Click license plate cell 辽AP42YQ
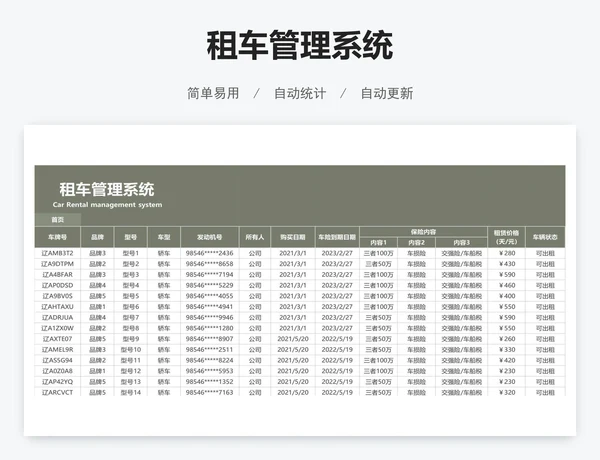The height and width of the screenshot is (460, 600). pos(57,382)
